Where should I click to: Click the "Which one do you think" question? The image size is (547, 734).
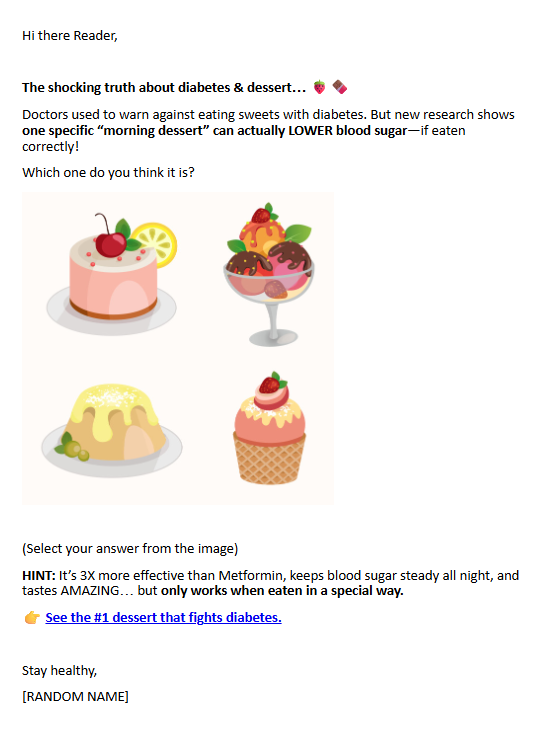click(108, 173)
